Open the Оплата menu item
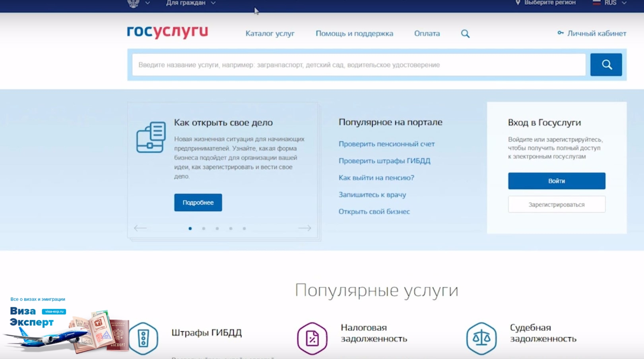The width and height of the screenshot is (644, 359). (427, 34)
